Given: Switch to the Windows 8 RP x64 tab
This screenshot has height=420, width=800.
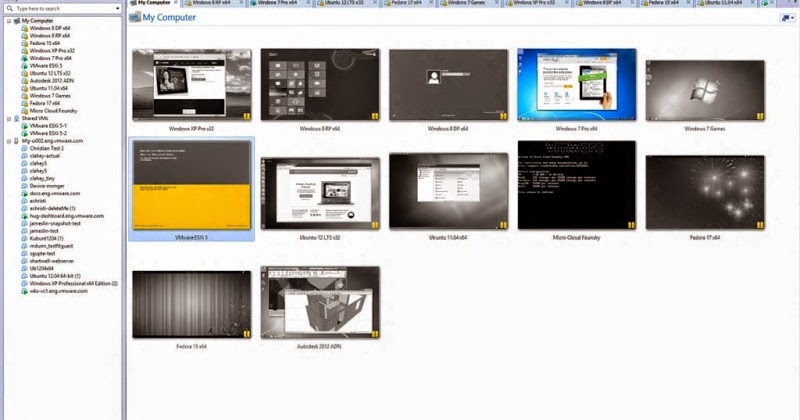Looking at the screenshot, I should (211, 3).
